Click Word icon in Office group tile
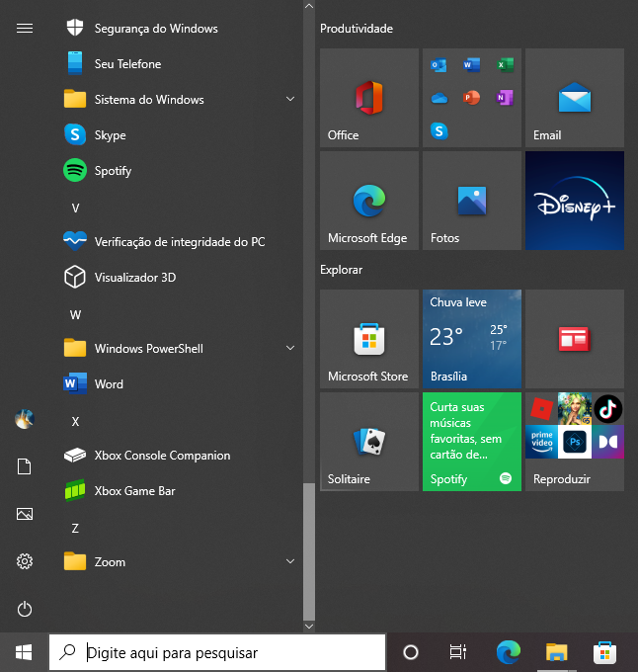638x672 pixels. click(x=472, y=65)
